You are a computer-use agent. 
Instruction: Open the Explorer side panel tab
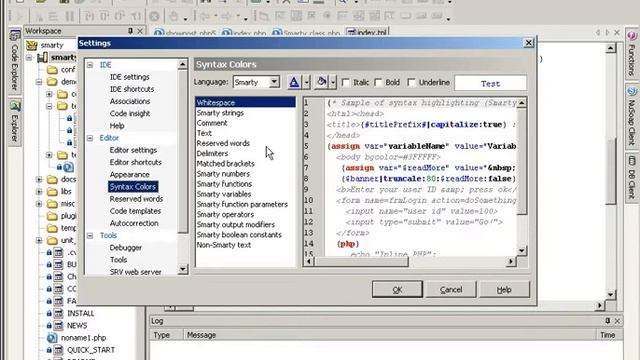coord(15,122)
